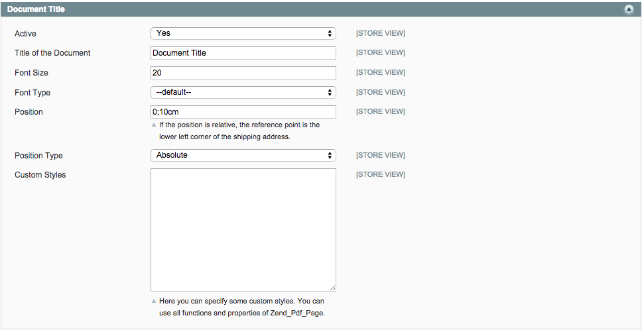Click the Font Type field label

coord(32,93)
